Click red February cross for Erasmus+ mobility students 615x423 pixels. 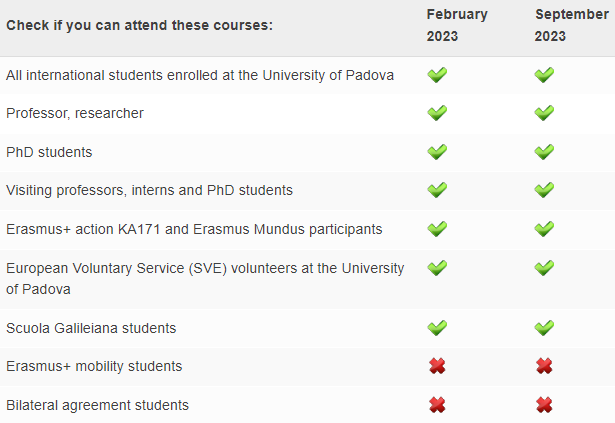(437, 366)
